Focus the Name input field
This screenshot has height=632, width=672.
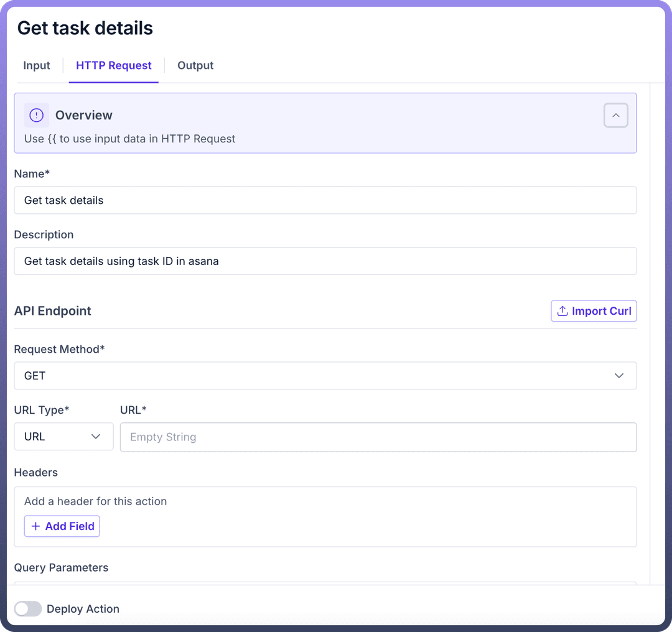point(325,200)
